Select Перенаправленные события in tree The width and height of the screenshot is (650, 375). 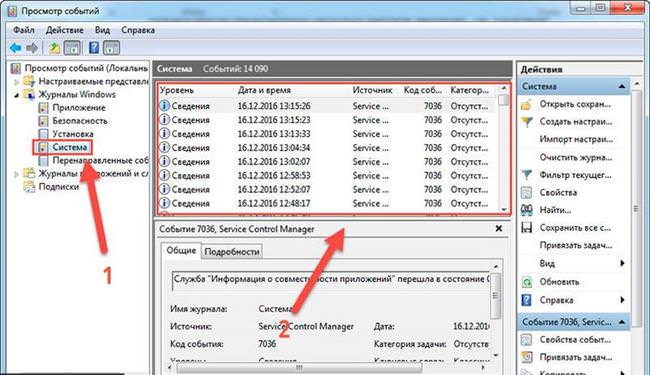pyautogui.click(x=100, y=160)
